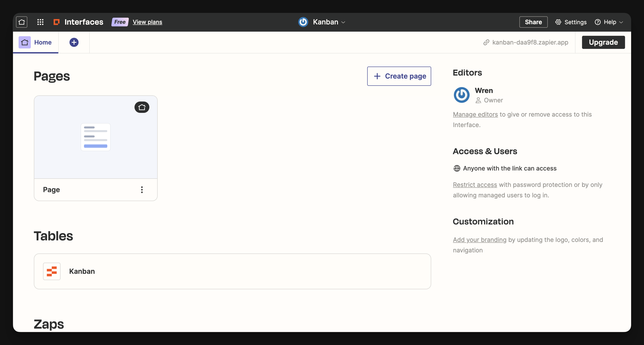Screen dimensions: 644x345
Task: Click the home icon in the top bar
Action: point(22,22)
